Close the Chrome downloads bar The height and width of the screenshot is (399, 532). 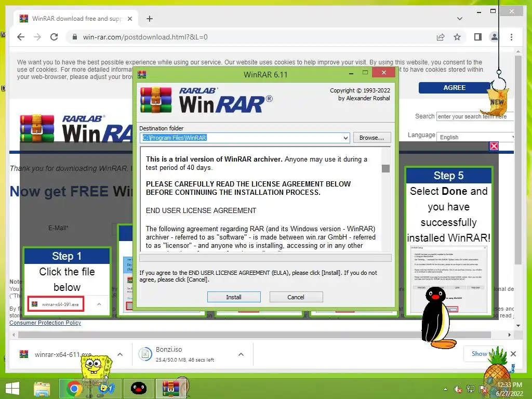(x=513, y=354)
